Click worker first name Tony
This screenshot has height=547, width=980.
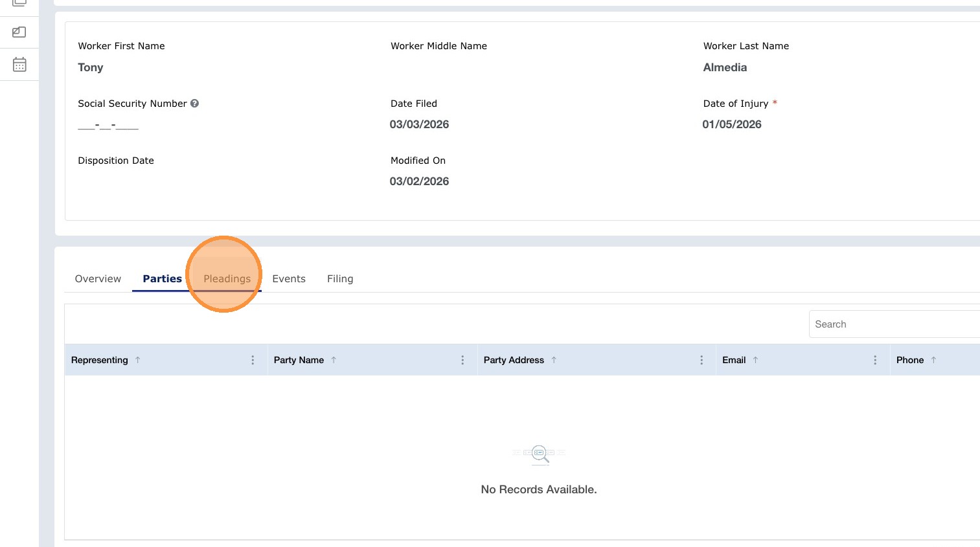click(91, 67)
